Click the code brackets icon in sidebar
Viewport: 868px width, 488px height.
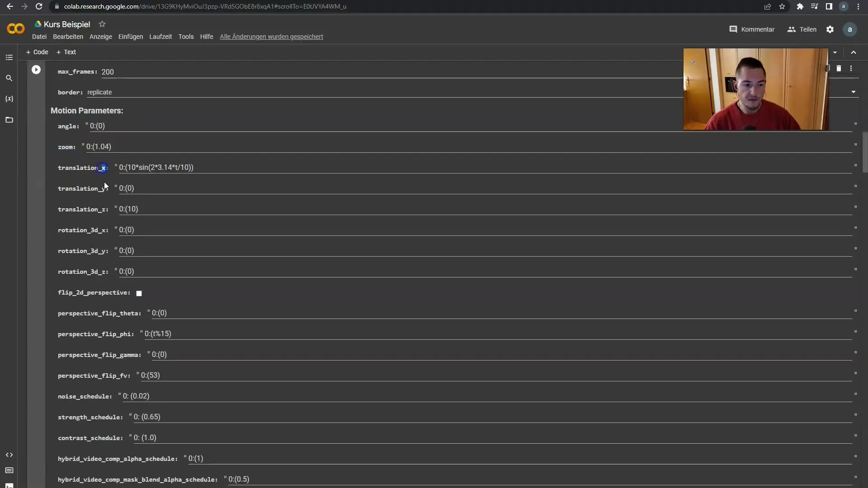[9, 455]
